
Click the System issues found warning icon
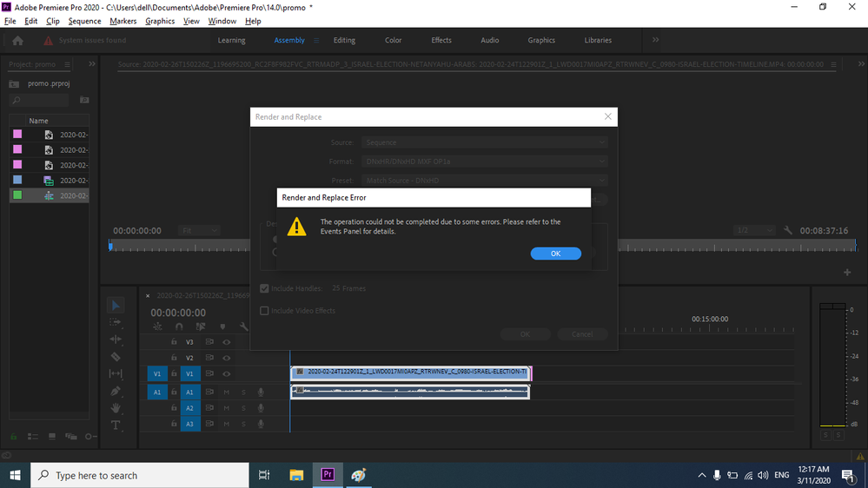[48, 41]
